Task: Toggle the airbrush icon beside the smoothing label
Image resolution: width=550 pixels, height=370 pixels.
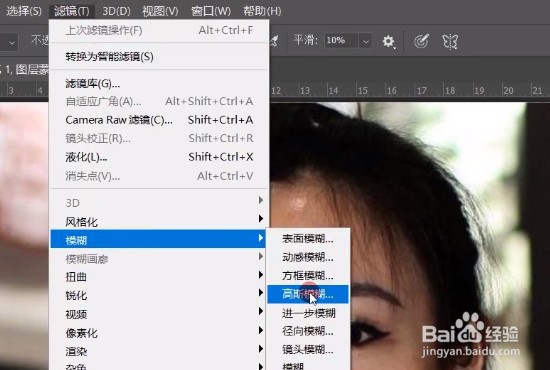Action: click(274, 41)
